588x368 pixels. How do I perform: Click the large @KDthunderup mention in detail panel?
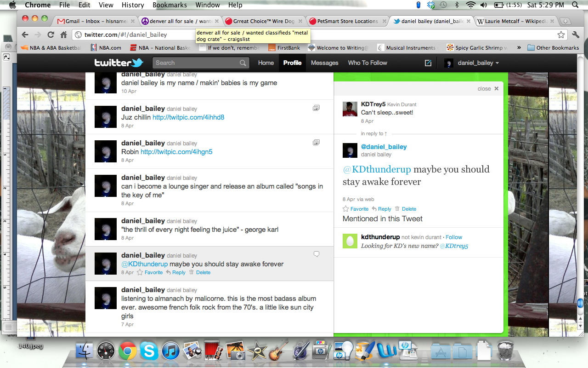pos(377,169)
